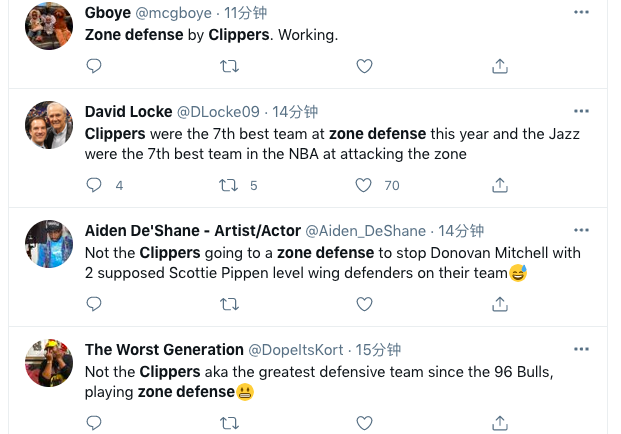The width and height of the screenshot is (621, 434).
Task: Click The Worst Generation's profile avatar
Action: [x=48, y=363]
